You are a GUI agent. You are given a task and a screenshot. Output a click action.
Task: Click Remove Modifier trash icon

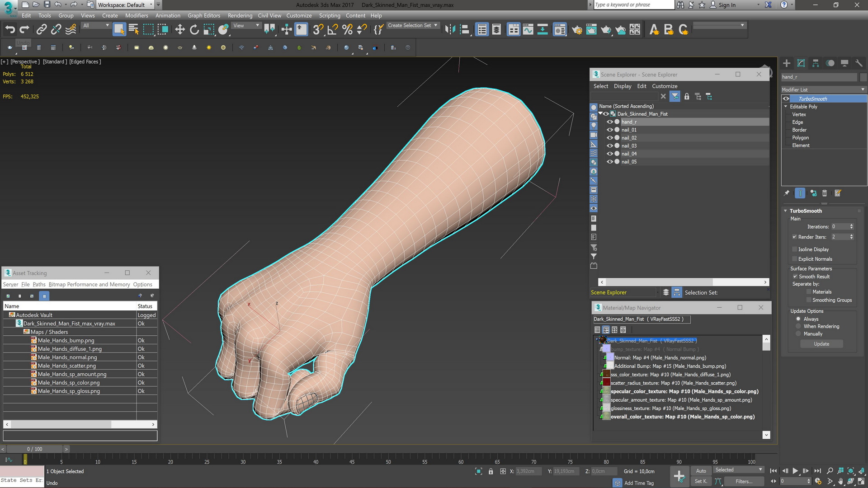[825, 193]
